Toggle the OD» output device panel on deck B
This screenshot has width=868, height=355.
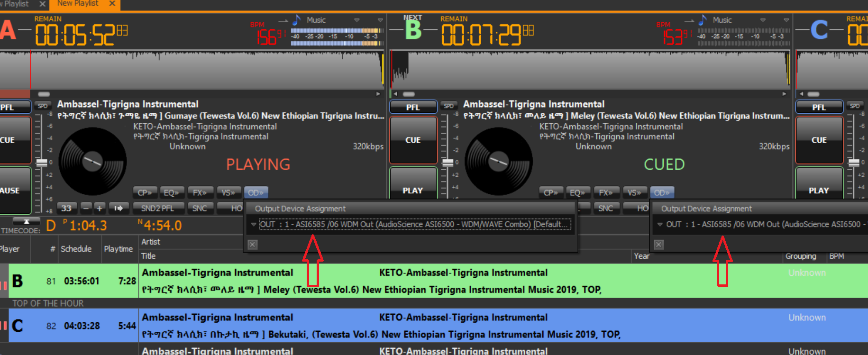pos(662,193)
